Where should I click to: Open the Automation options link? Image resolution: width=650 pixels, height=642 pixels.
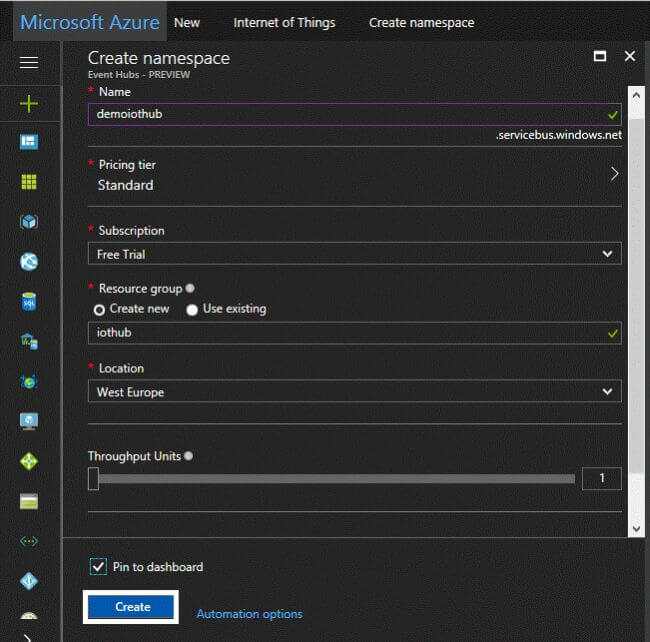[249, 614]
